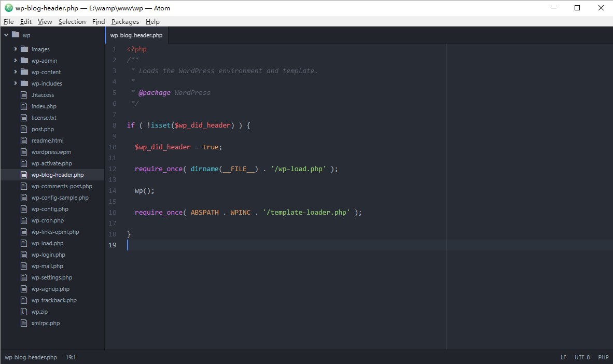Click line number 12 in the gutter
The width and height of the screenshot is (613, 364).
pos(113,169)
